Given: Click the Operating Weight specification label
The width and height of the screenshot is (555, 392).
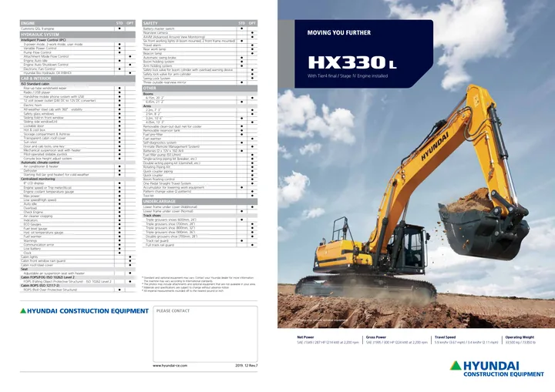Looking at the screenshot, I should [x=520, y=337].
